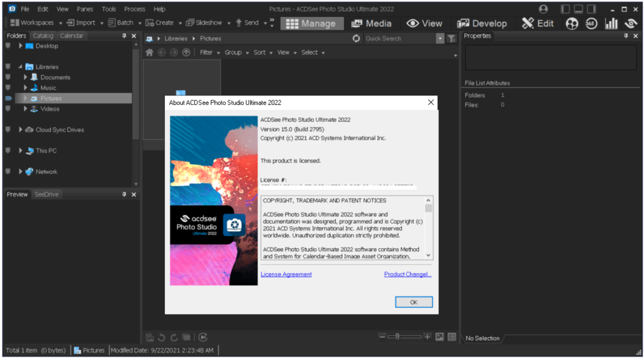The width and height of the screenshot is (644, 358).
Task: Click OK in the About dialog
Action: click(413, 302)
